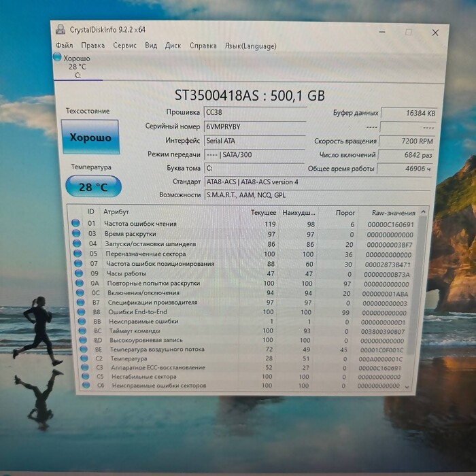The width and height of the screenshot is (476, 476).
Task: Click the buffer size field 16384 KB
Action: 409,114
